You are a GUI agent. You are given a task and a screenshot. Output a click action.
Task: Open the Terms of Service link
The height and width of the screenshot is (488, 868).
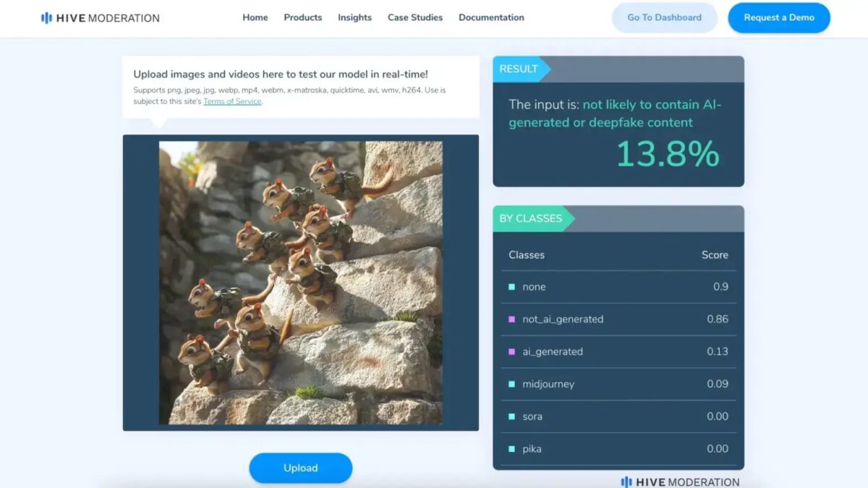point(232,102)
